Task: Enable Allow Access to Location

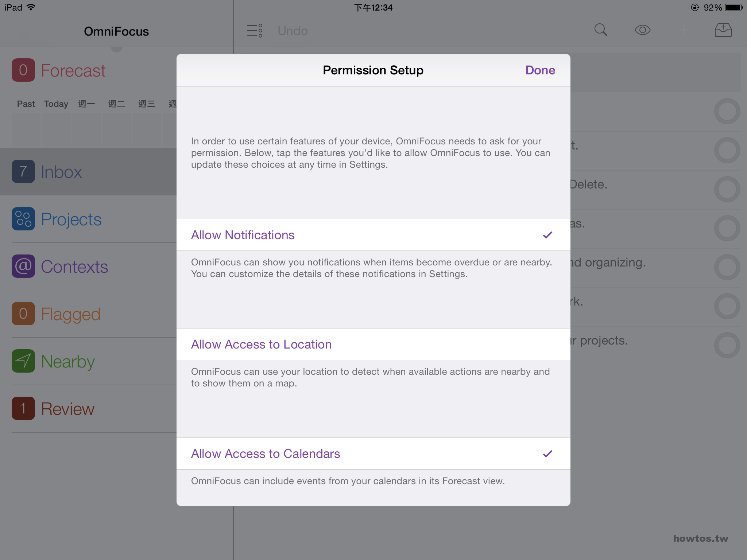Action: (x=373, y=344)
